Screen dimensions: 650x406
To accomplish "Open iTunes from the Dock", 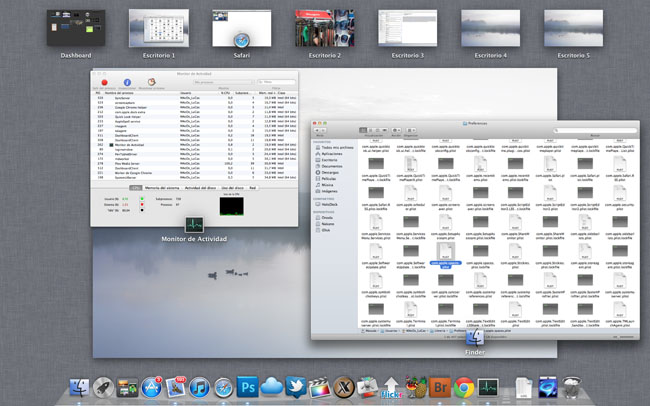I will tap(201, 387).
